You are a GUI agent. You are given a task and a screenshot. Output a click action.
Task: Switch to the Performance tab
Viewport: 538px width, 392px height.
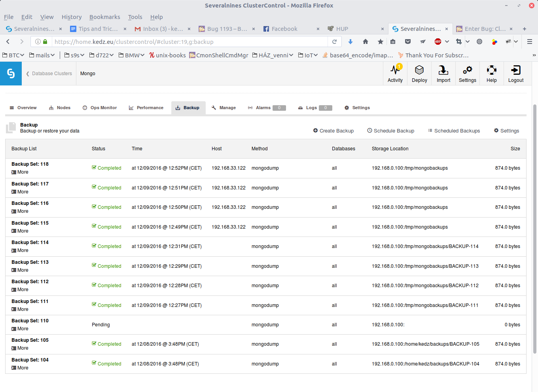click(146, 108)
